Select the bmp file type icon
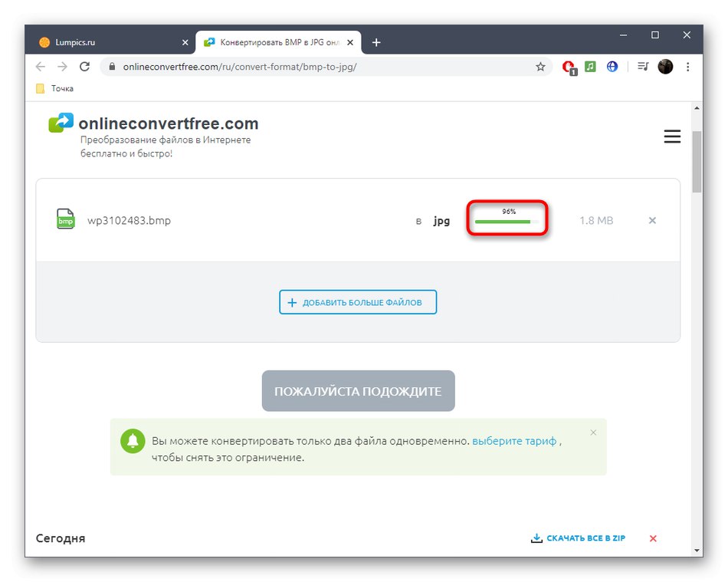Screen dimensions: 728x582 pos(65,219)
